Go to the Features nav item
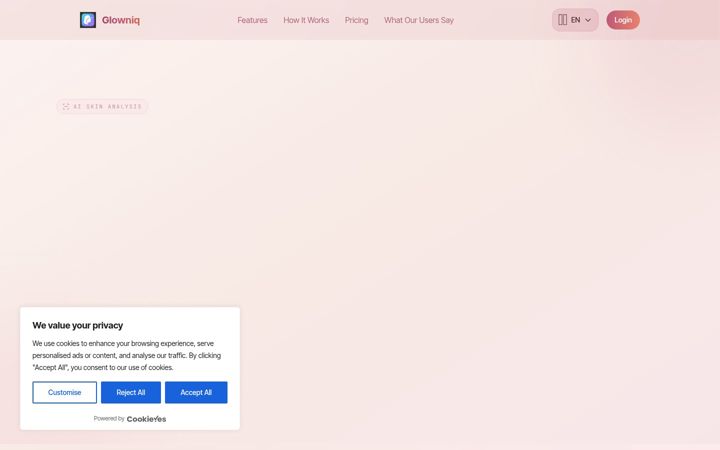The width and height of the screenshot is (720, 450). (252, 20)
